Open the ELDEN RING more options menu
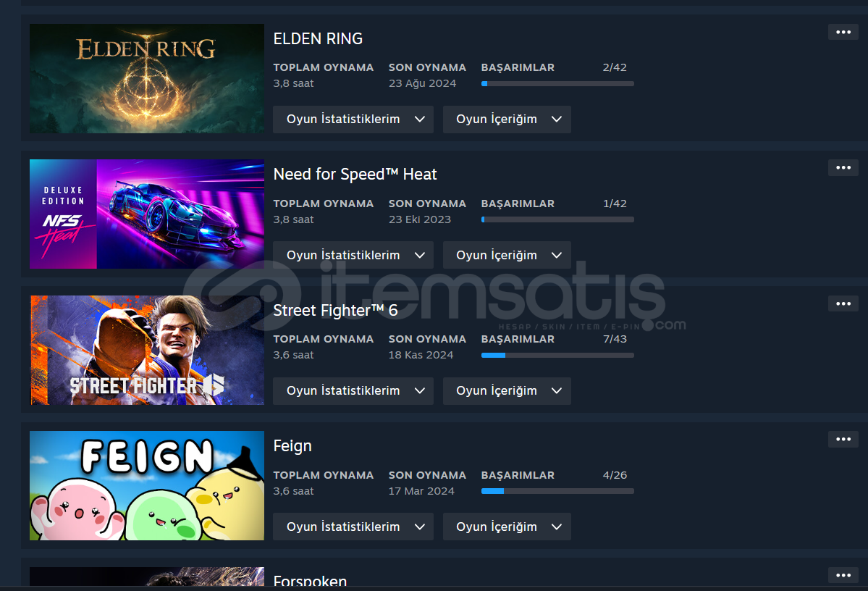 [843, 32]
